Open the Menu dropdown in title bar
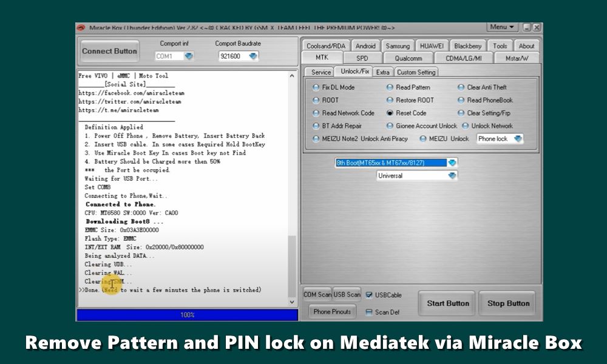Screen dimensions: 607x364 click(502, 27)
